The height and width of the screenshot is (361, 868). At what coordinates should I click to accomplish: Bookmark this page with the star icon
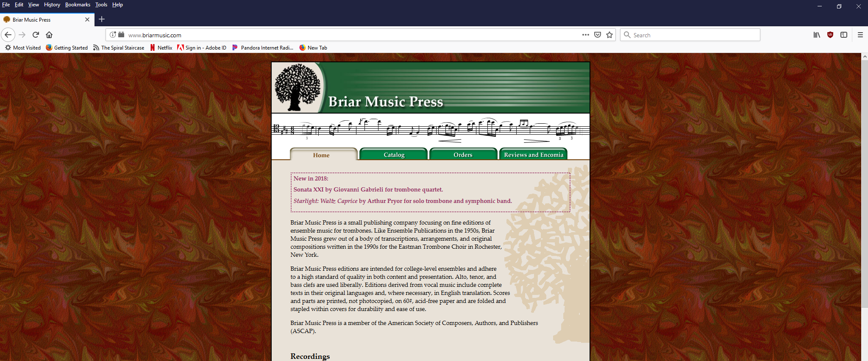tap(609, 35)
